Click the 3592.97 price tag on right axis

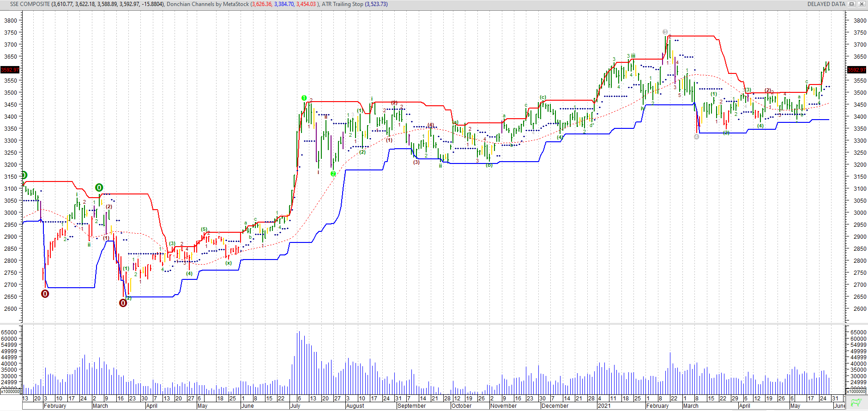856,70
